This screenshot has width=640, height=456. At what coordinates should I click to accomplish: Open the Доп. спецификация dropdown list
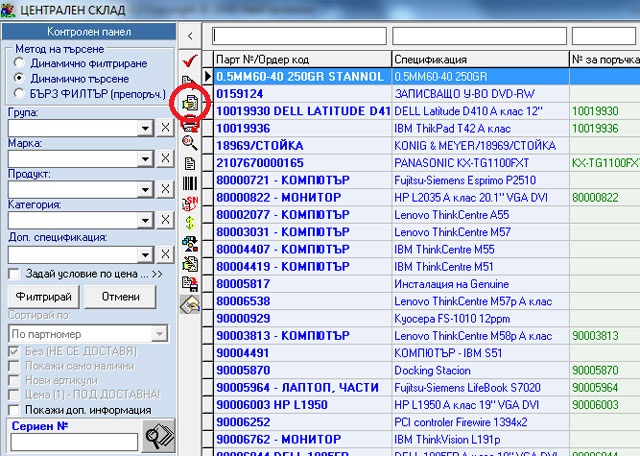point(145,255)
